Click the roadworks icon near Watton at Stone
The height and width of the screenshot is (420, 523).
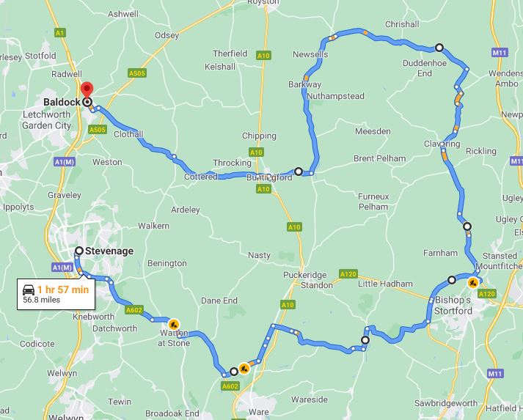[173, 324]
